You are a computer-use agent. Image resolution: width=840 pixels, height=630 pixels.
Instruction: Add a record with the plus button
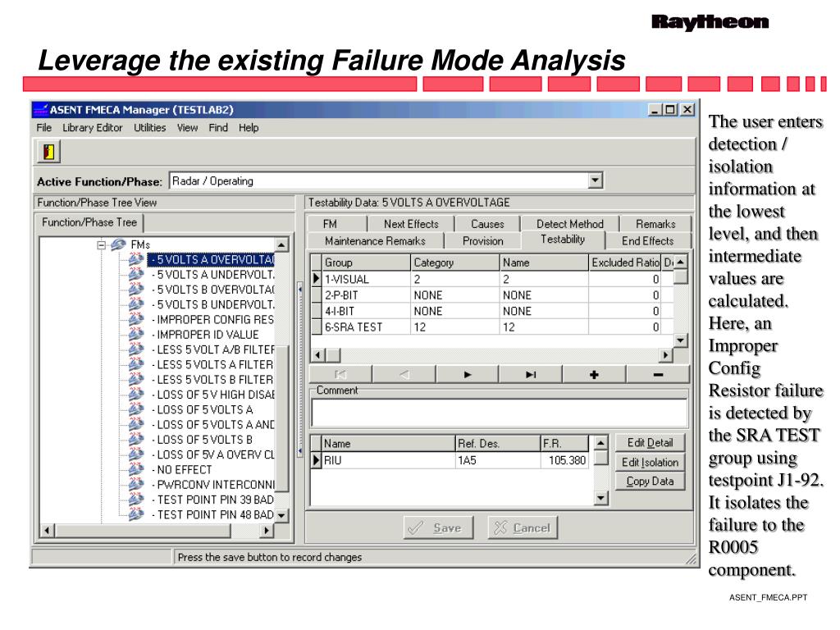pos(594,374)
